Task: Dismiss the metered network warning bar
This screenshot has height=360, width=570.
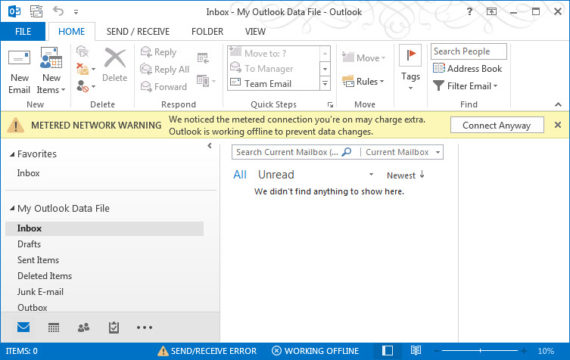Action: pyautogui.click(x=558, y=125)
